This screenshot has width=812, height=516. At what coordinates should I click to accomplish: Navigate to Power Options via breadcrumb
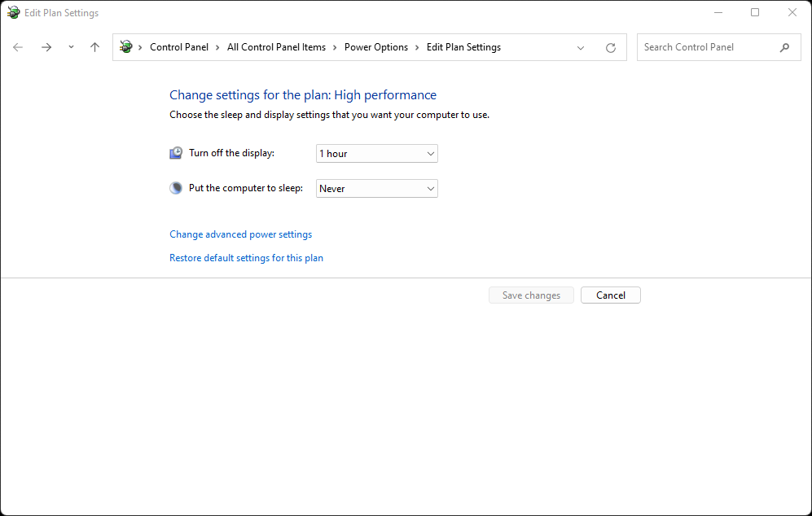pyautogui.click(x=375, y=46)
